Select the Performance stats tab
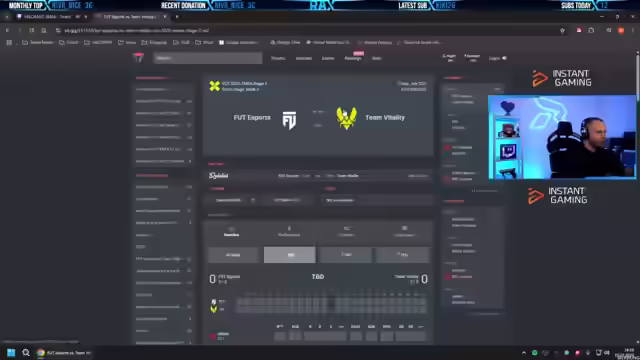The height and width of the screenshot is (360, 640). point(289,231)
